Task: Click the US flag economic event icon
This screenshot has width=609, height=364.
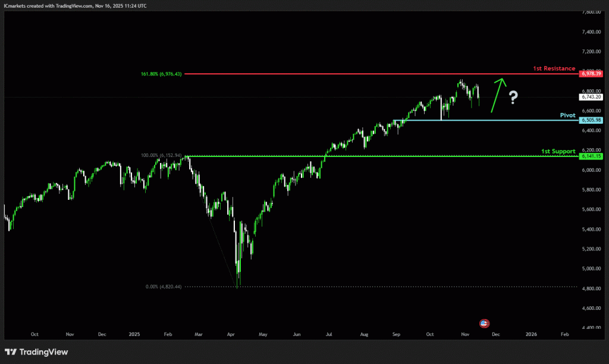Action: click(x=484, y=324)
